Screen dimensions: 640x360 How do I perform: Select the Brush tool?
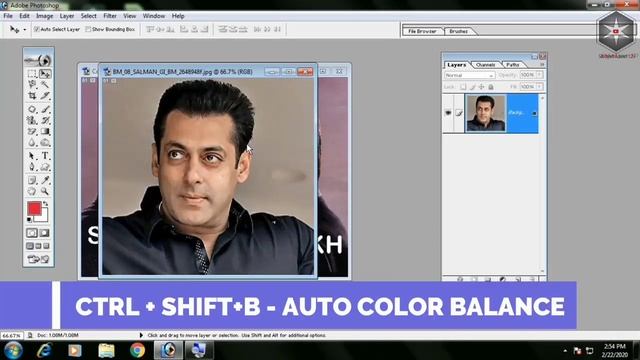tap(45, 109)
